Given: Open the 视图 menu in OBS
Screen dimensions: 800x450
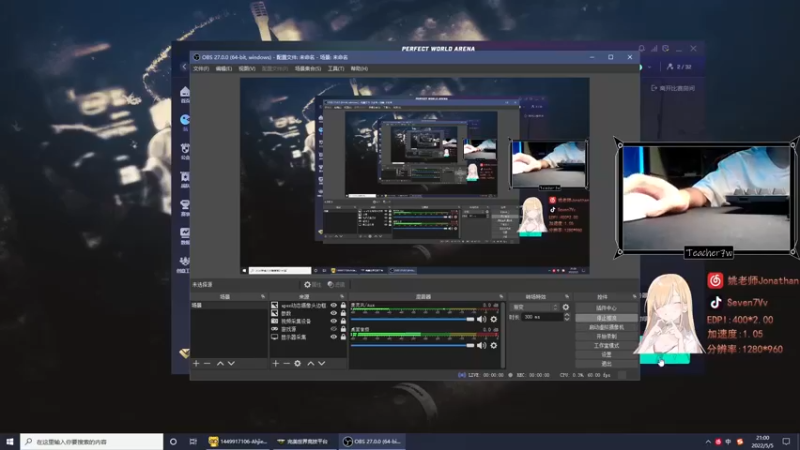Looking at the screenshot, I should 247,68.
